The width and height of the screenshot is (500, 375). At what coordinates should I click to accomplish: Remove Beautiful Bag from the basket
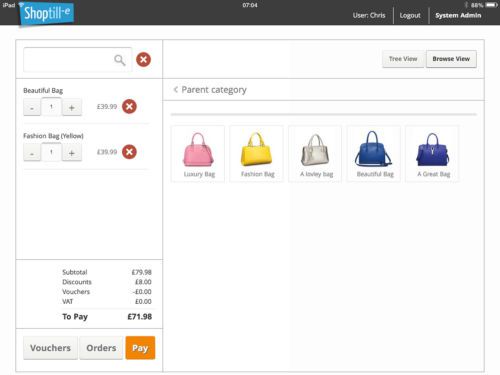(129, 107)
